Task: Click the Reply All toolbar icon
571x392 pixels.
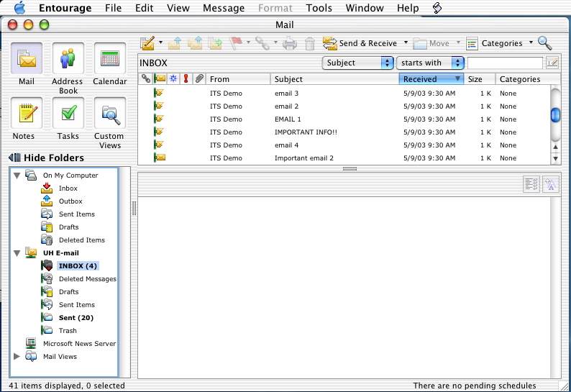Action: tap(195, 43)
